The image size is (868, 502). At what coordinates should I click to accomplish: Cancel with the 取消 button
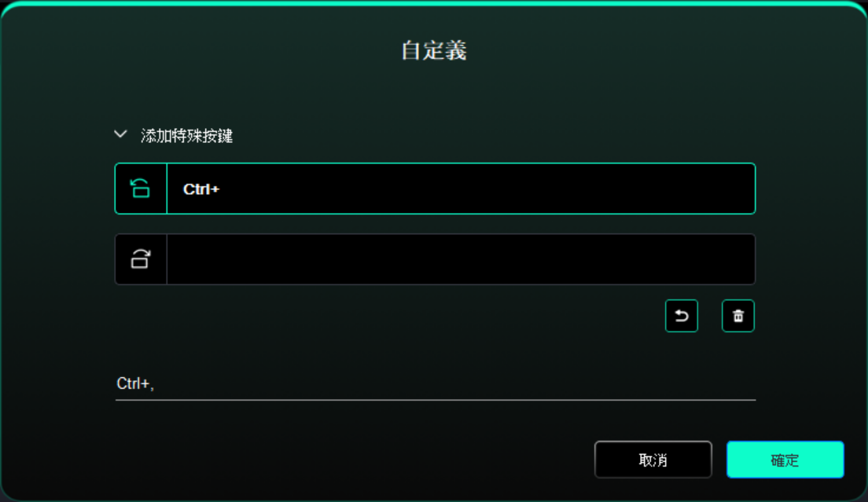click(x=653, y=460)
